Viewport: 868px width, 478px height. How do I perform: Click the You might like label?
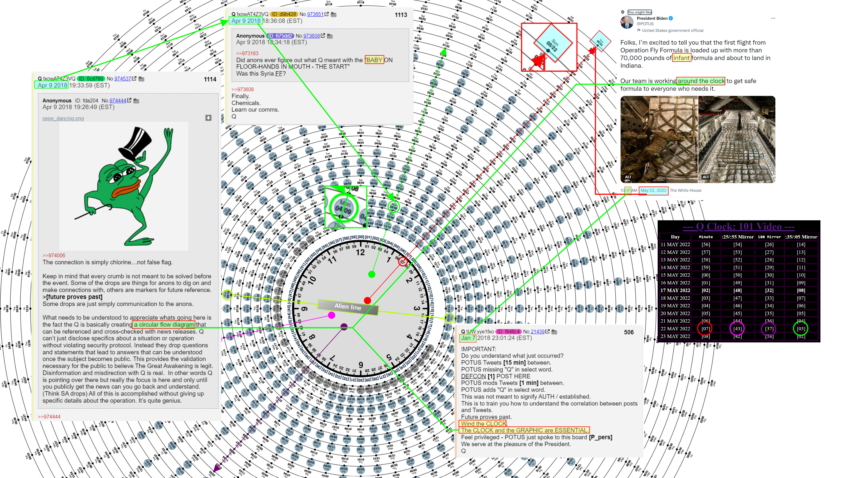click(640, 12)
